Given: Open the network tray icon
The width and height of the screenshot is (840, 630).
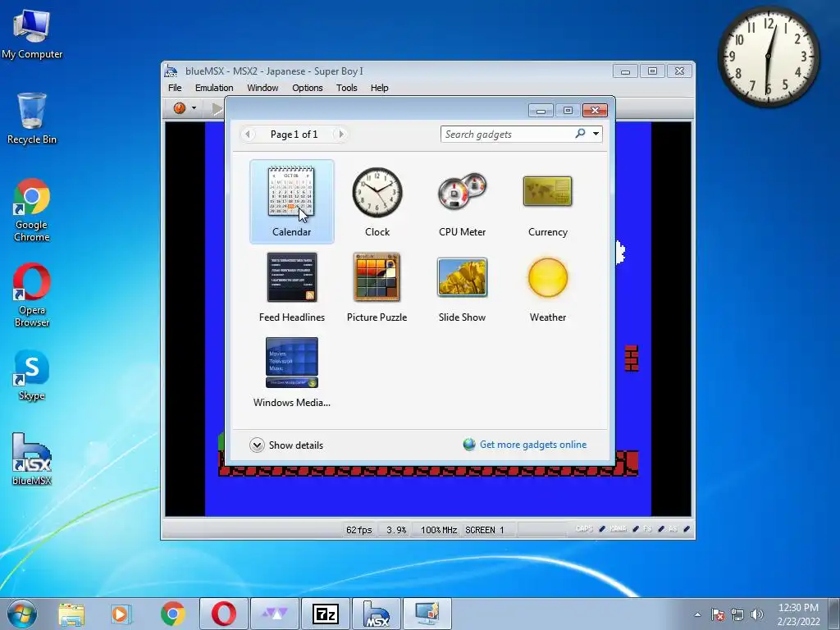Looking at the screenshot, I should (x=737, y=614).
